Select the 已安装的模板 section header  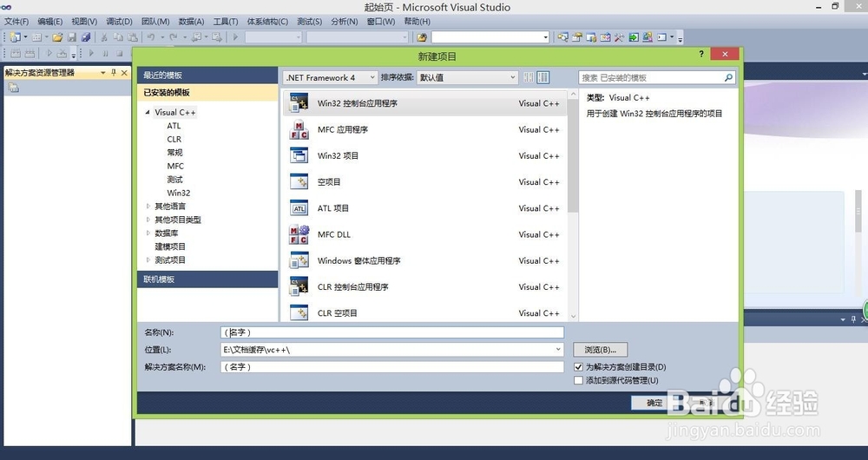(x=207, y=93)
